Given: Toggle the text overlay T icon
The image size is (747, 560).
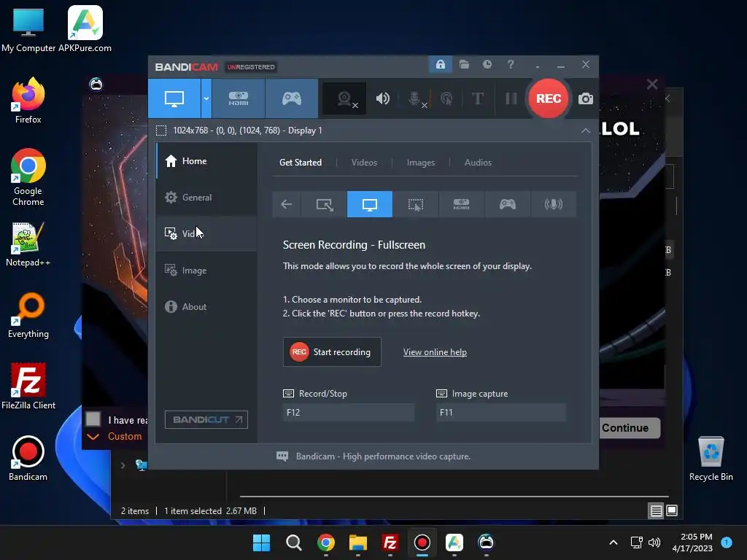Looking at the screenshot, I should pyautogui.click(x=477, y=98).
